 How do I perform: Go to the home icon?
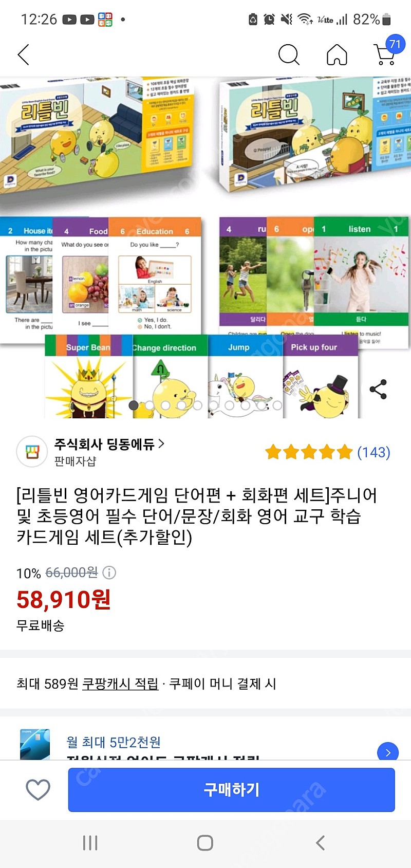(337, 54)
